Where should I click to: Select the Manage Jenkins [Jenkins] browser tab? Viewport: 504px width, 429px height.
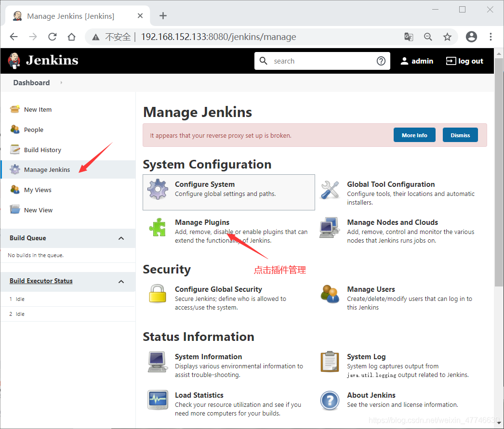[x=78, y=16]
